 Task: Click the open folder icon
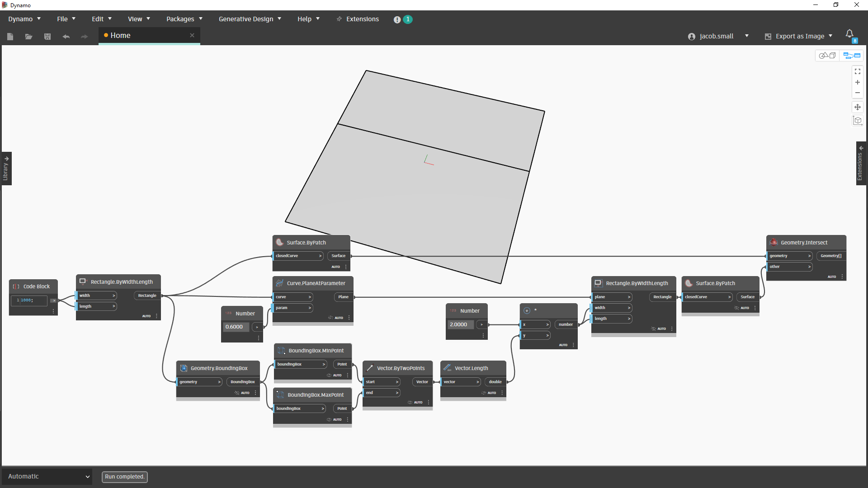click(29, 37)
